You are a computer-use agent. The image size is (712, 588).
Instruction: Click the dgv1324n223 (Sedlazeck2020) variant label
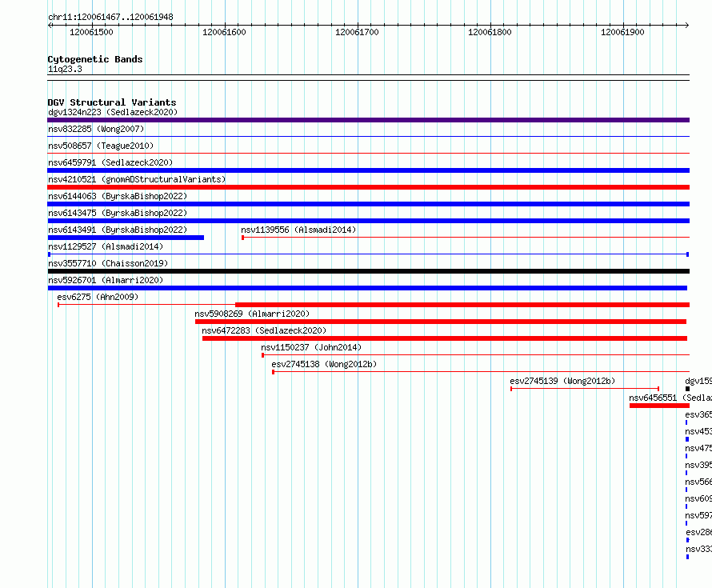click(113, 112)
